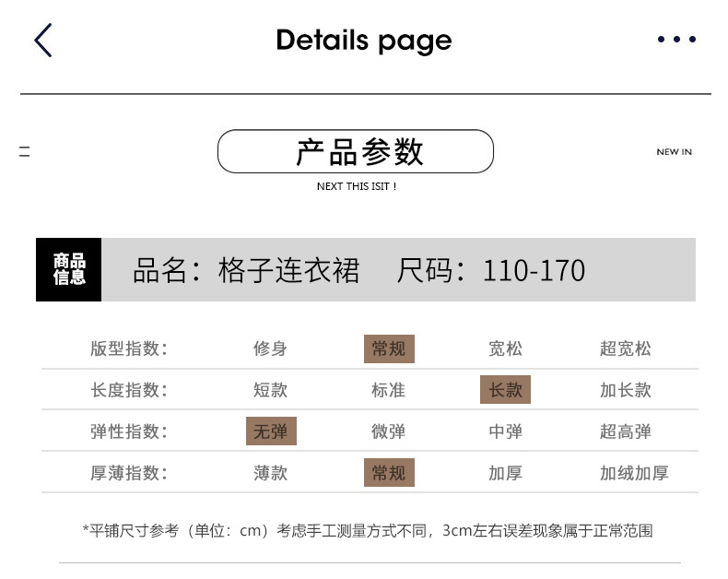728x579 pixels.
Task: Click the small dash icon at left
Action: coord(25,152)
